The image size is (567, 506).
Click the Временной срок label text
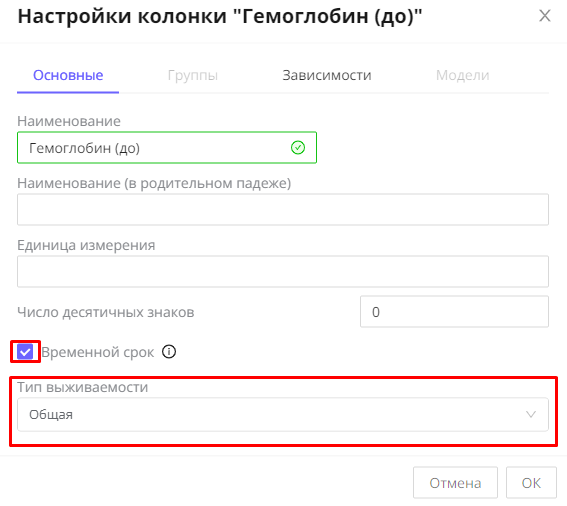click(98, 352)
